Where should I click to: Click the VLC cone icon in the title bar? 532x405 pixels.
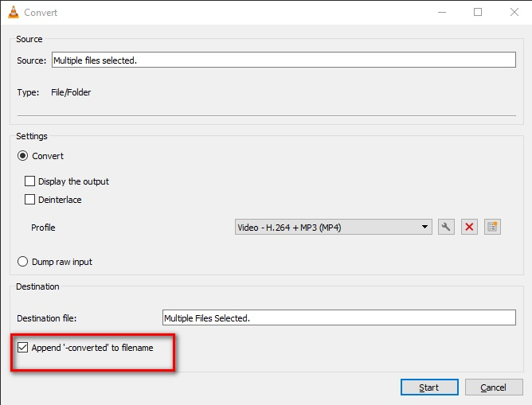click(x=14, y=12)
